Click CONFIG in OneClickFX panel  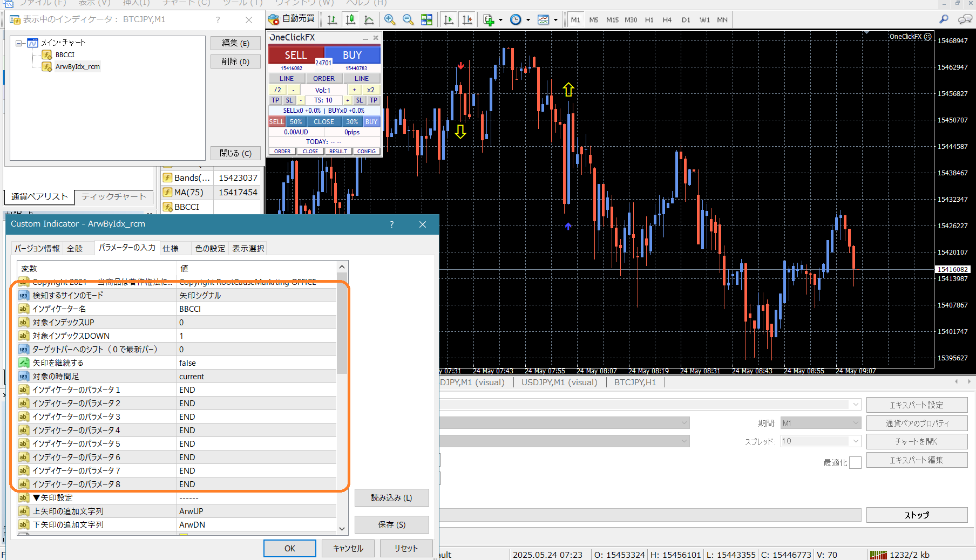(367, 152)
